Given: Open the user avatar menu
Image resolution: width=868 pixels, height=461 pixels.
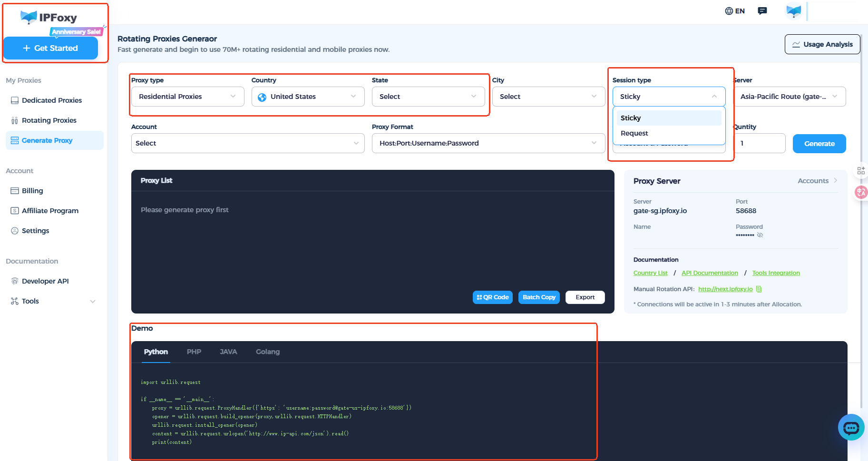Looking at the screenshot, I should pos(793,11).
